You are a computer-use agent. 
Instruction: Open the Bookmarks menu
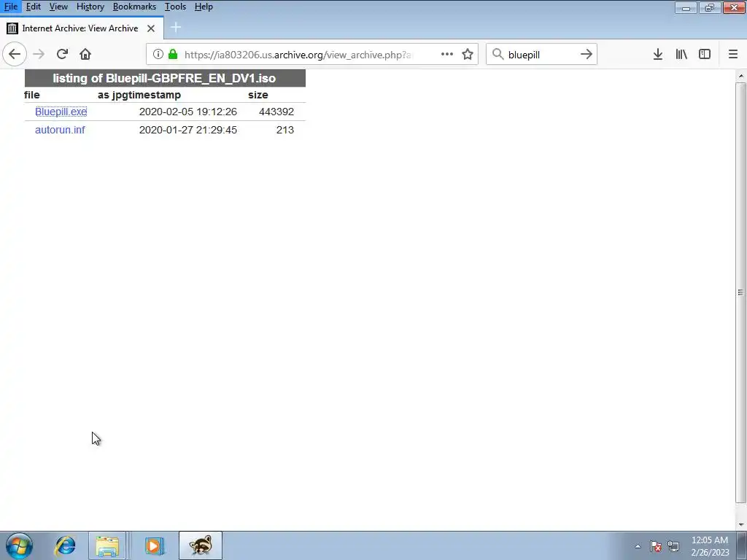click(x=134, y=7)
